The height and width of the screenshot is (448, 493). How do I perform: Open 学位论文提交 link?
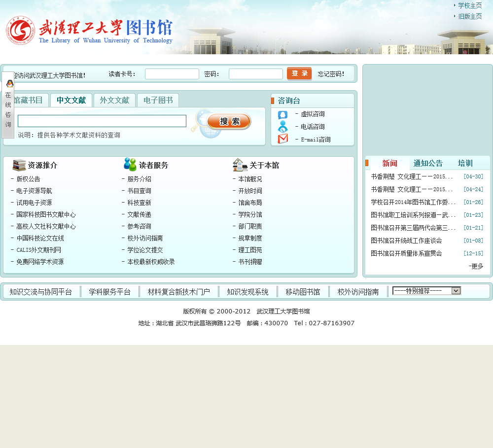145,250
